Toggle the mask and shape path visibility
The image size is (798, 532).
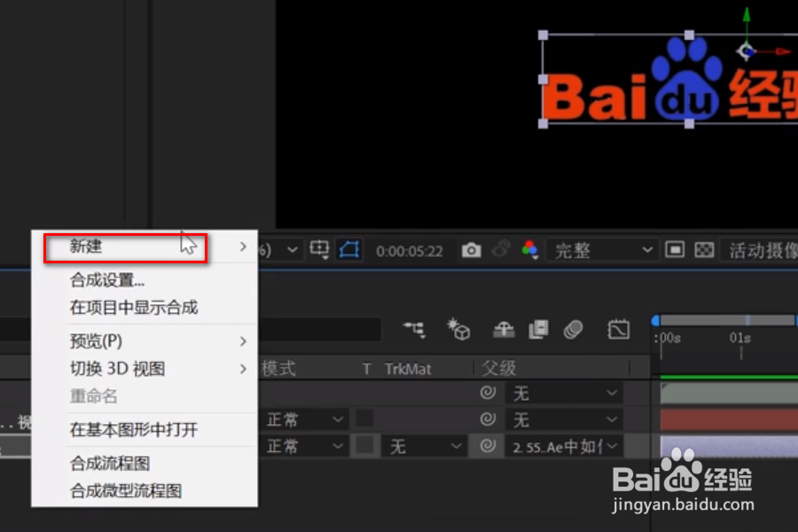pyautogui.click(x=349, y=249)
